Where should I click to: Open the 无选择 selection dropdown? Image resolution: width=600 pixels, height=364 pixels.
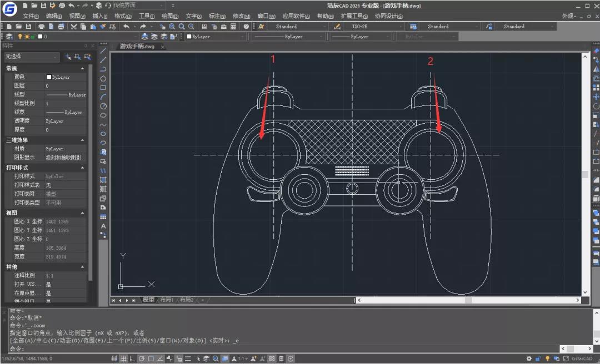click(x=31, y=57)
